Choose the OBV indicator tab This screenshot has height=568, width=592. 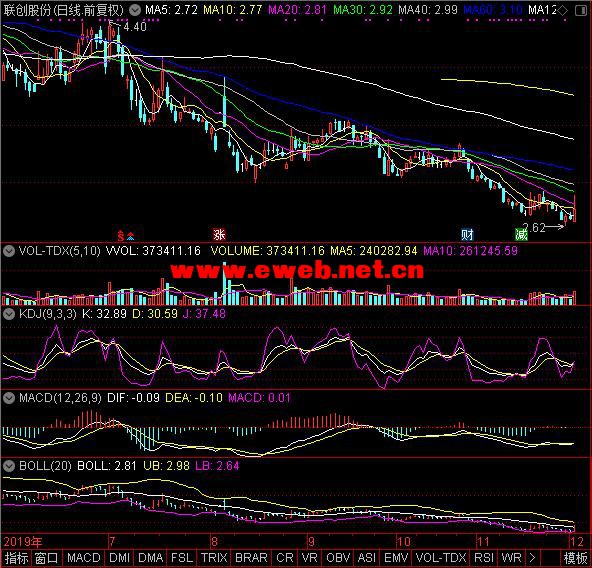338,558
